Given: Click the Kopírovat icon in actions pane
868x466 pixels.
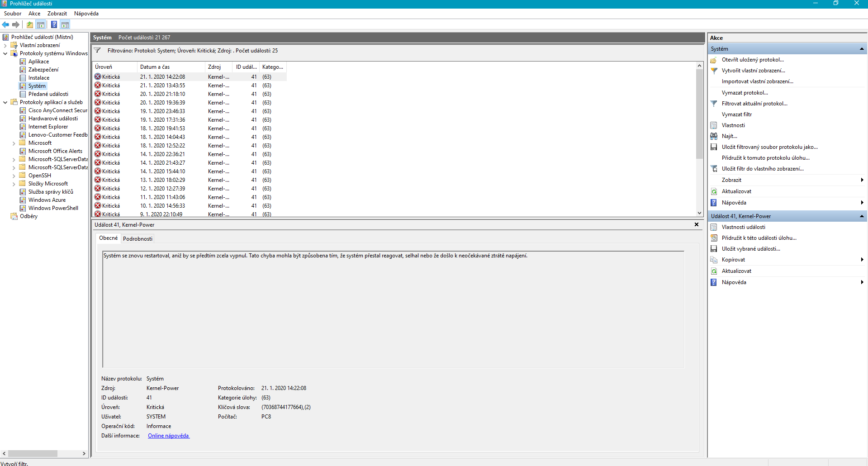Looking at the screenshot, I should (714, 260).
